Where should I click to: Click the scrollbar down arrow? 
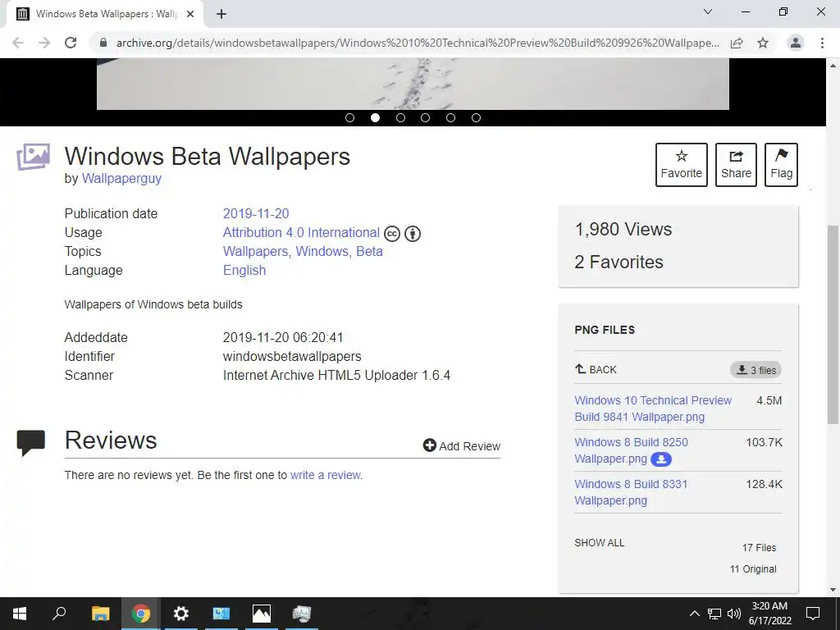pyautogui.click(x=833, y=591)
